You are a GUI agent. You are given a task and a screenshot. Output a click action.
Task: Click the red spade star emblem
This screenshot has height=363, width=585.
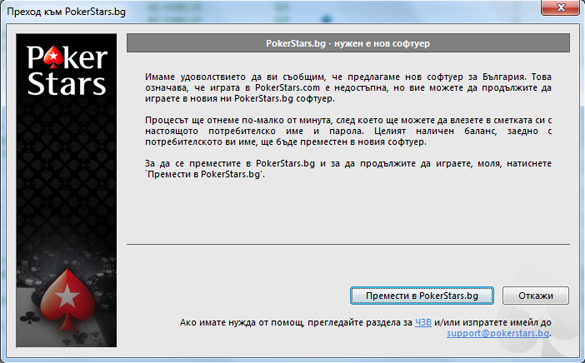(x=67, y=299)
